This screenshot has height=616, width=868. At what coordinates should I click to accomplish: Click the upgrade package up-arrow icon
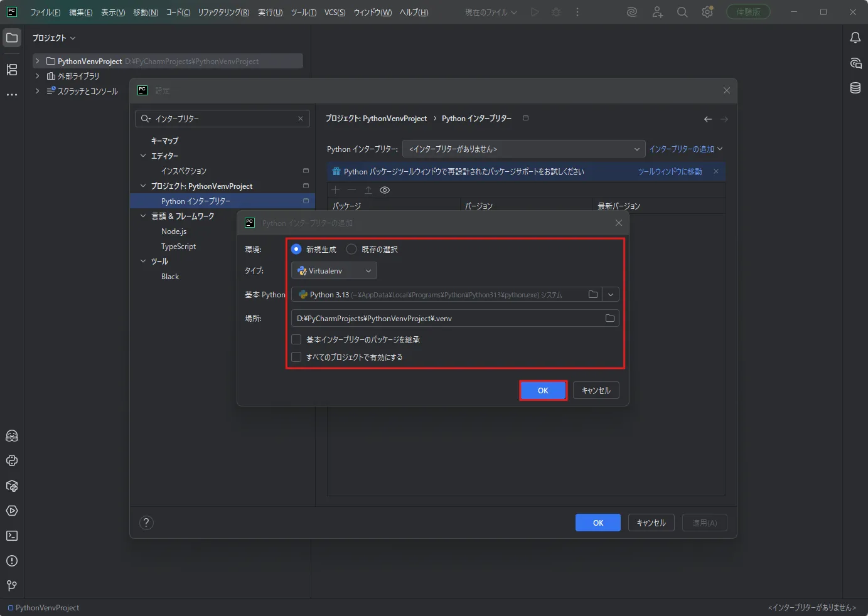(368, 190)
